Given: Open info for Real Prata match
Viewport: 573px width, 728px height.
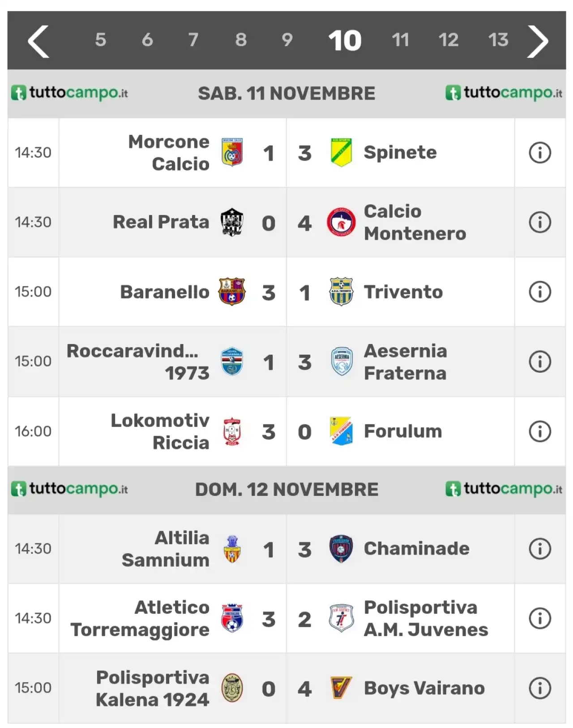Looking at the screenshot, I should tap(540, 222).
